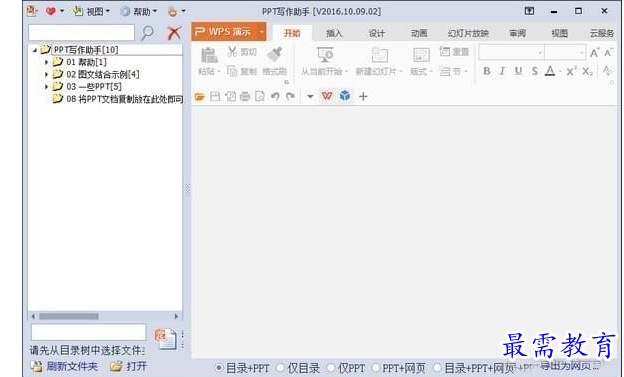This screenshot has height=377, width=624.
Task: Click the Layout (版式) icon
Action: pyautogui.click(x=421, y=55)
